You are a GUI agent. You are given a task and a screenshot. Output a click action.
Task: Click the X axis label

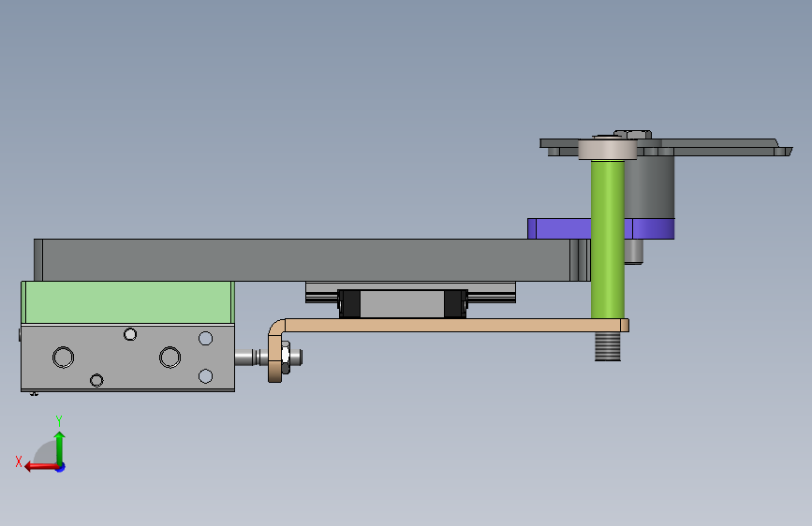pyautogui.click(x=19, y=461)
